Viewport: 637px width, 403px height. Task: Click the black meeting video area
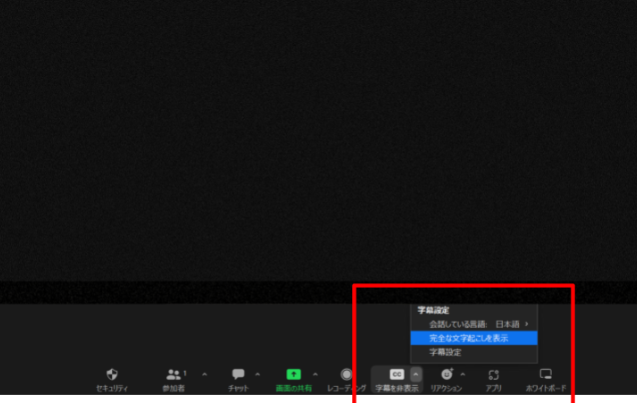click(x=318, y=140)
